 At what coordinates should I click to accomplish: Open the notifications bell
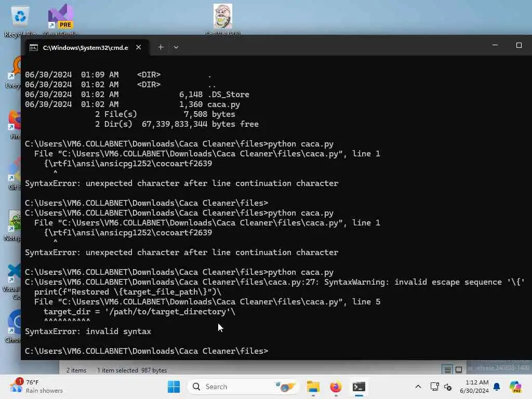point(497,387)
